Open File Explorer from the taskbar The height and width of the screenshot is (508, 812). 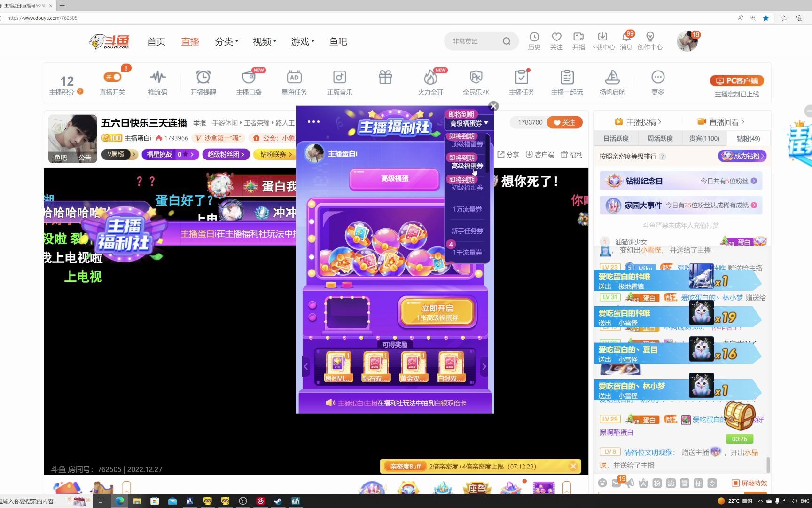click(137, 501)
